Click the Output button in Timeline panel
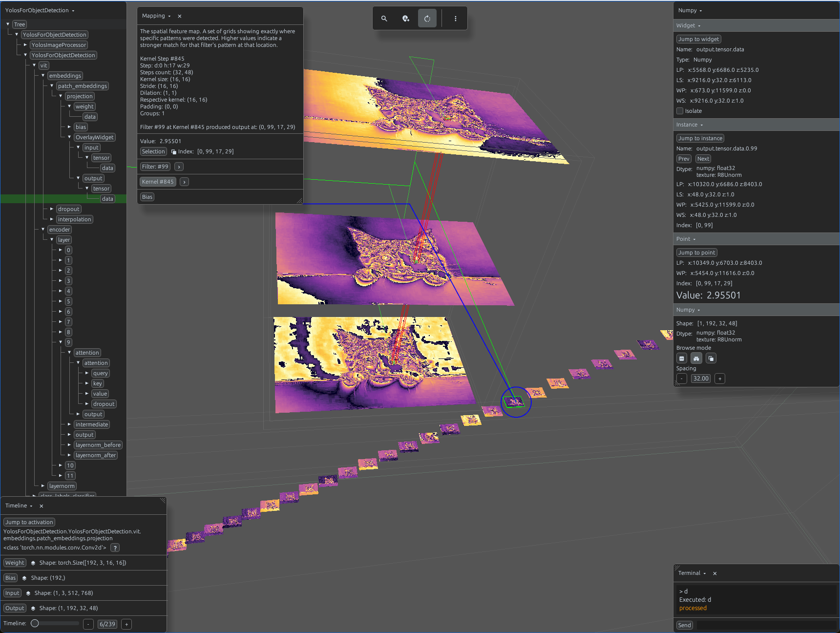The image size is (840, 633). tap(15, 608)
